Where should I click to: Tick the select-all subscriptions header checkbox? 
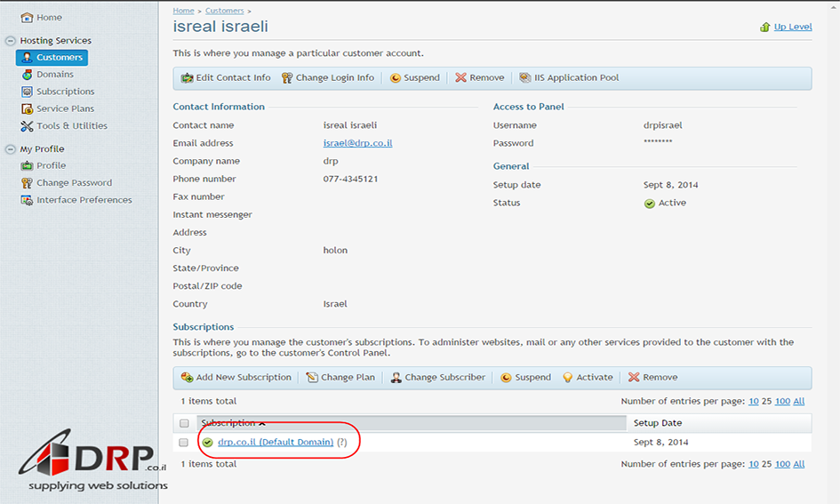coord(184,423)
